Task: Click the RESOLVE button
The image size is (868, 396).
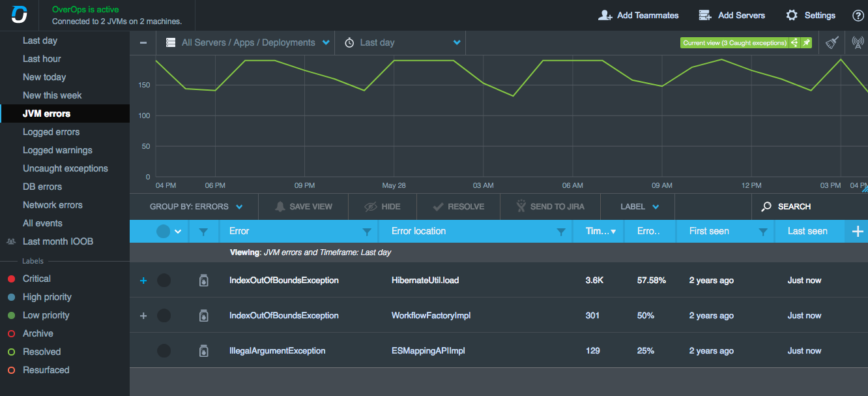Action: [x=459, y=206]
